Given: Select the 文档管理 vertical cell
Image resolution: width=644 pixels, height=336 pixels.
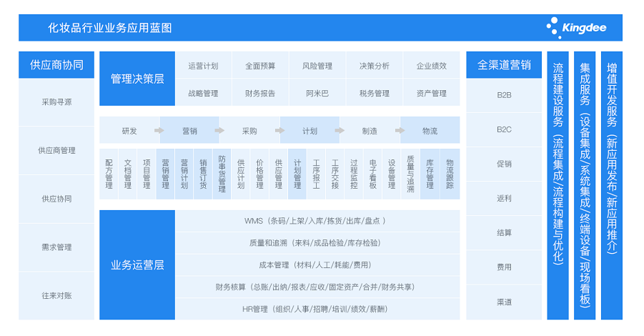Looking at the screenshot, I should (128, 174).
